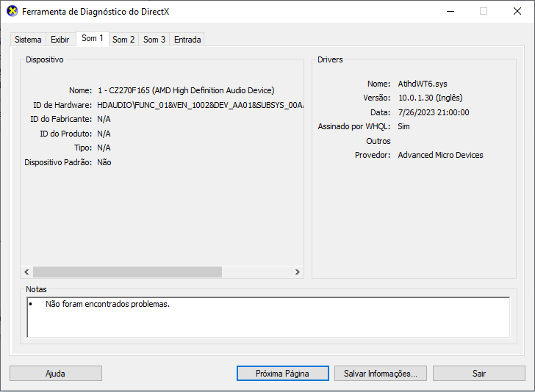Click the device name CZ270F165 text
The width and height of the screenshot is (535, 392).
click(186, 90)
